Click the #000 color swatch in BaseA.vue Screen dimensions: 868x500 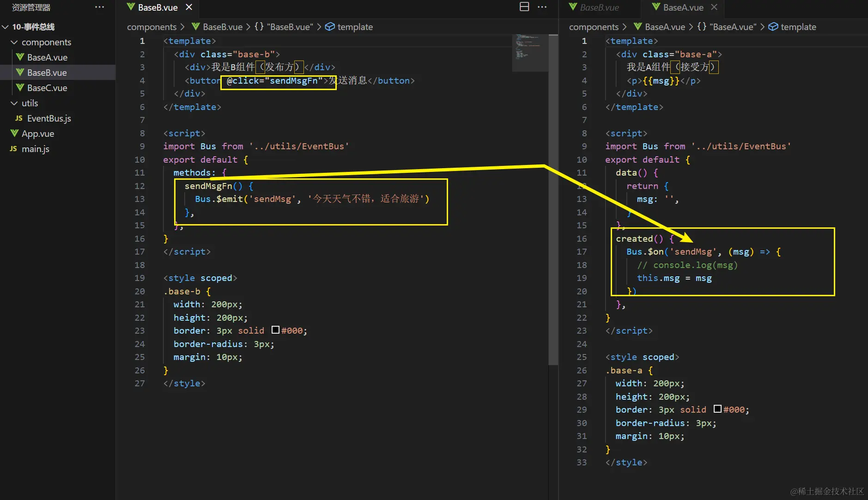717,409
